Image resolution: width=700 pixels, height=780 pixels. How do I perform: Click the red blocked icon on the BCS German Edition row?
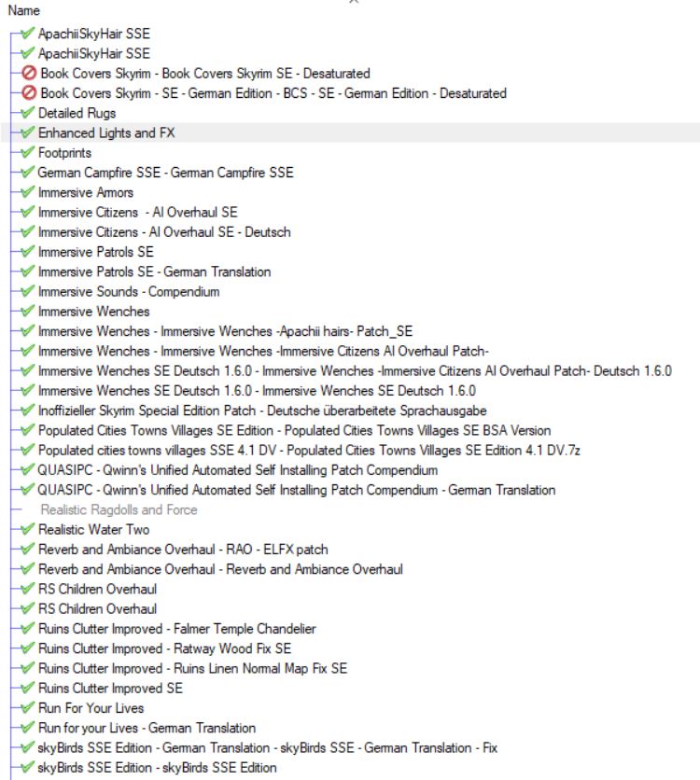point(29,93)
